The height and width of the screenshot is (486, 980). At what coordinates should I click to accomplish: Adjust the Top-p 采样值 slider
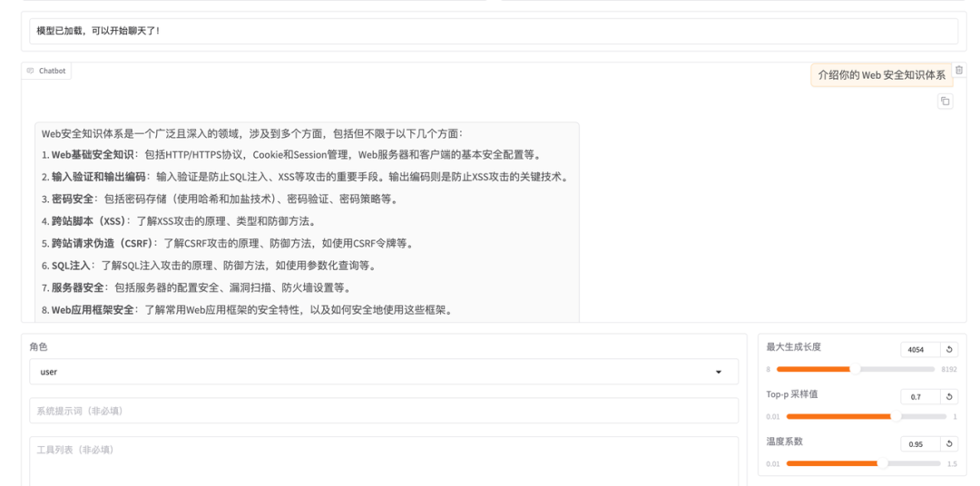click(x=866, y=416)
